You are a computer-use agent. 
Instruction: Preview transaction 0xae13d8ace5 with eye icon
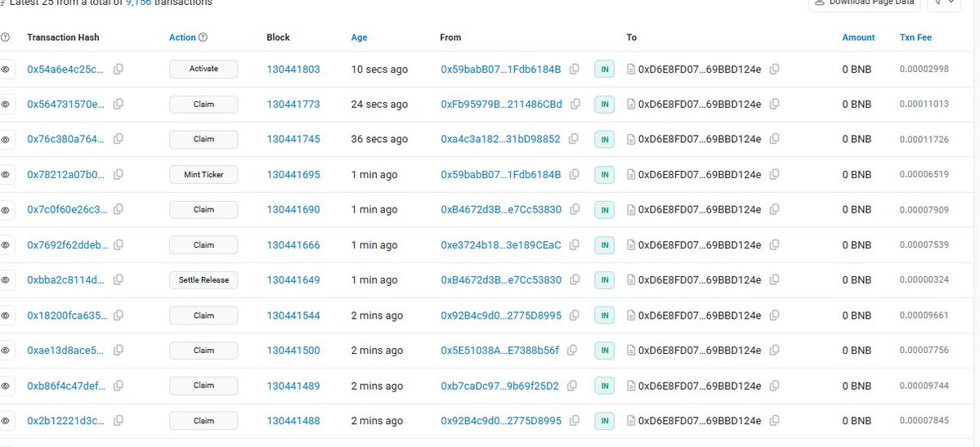[x=6, y=350]
